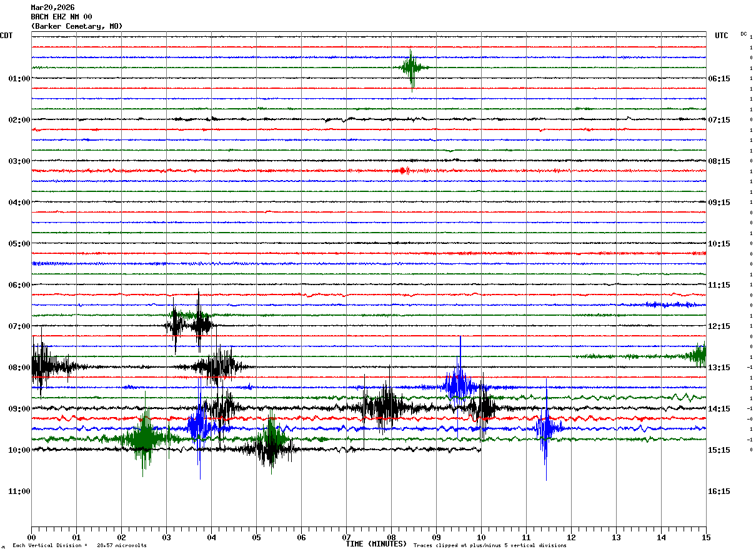Click the small red burst below 03:00 trace
This screenshot has width=756, height=554.
[403, 170]
